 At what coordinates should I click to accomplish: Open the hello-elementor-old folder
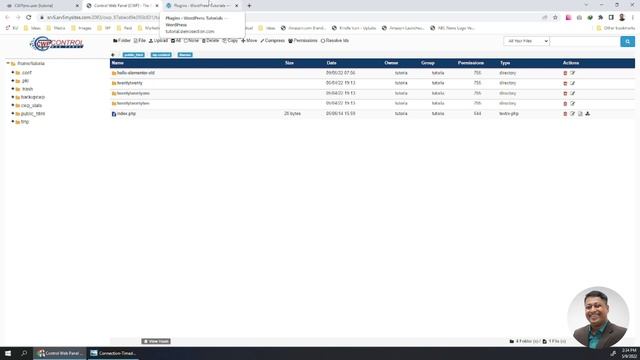[136, 73]
